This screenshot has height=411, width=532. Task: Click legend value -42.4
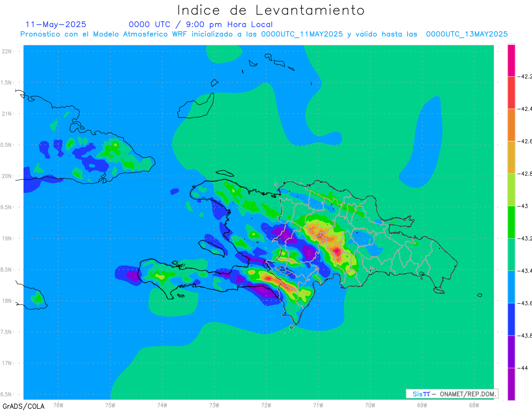pos(525,109)
